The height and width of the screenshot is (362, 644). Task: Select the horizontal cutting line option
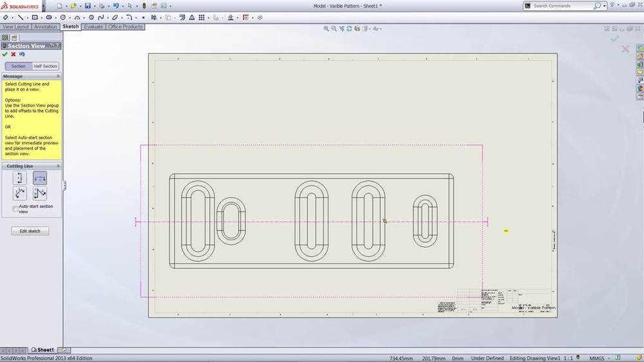point(39,178)
